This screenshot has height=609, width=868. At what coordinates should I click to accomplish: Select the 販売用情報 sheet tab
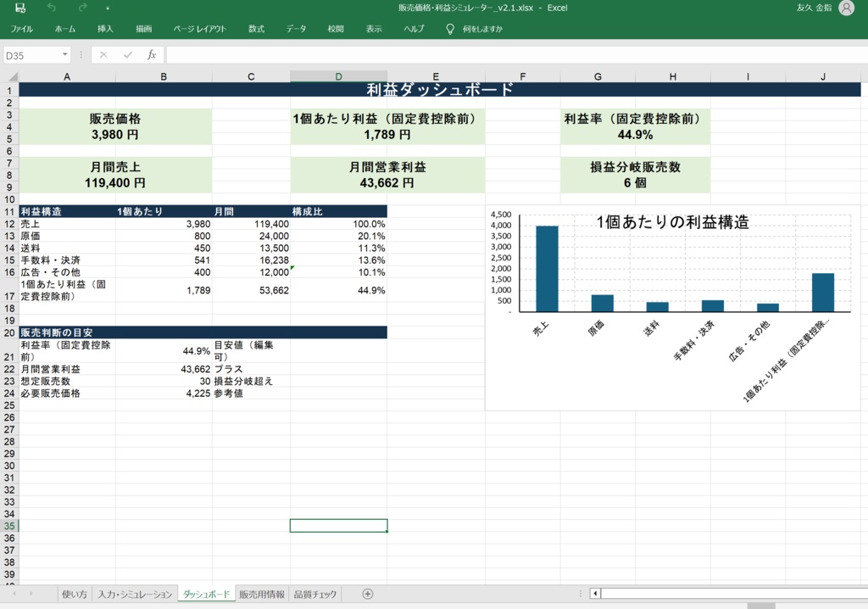[x=262, y=594]
